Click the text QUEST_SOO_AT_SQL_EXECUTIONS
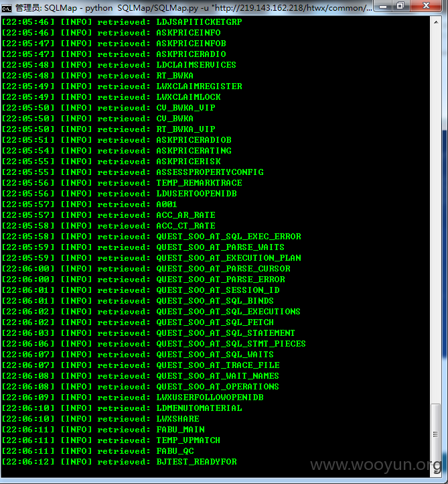Image resolution: width=448 pixels, height=484 pixels. (228, 312)
